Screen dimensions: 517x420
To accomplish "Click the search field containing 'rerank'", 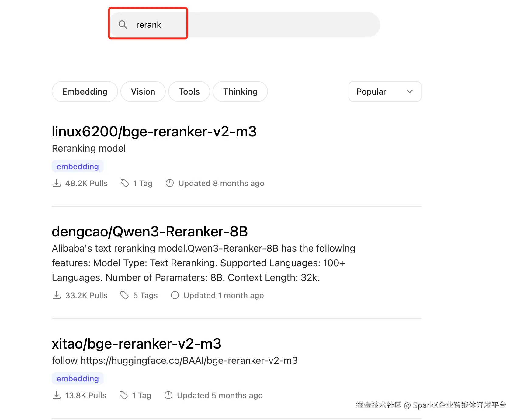I will [x=243, y=25].
